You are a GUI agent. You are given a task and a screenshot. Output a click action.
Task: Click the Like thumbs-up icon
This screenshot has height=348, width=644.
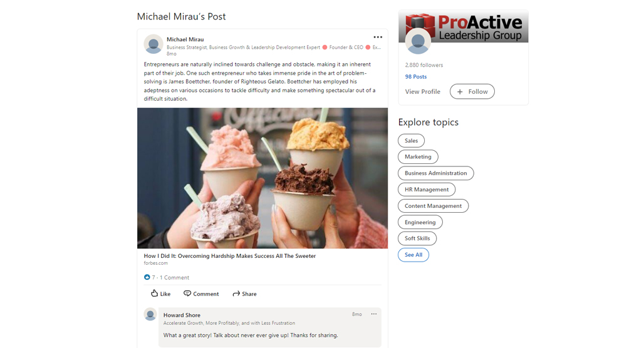155,293
